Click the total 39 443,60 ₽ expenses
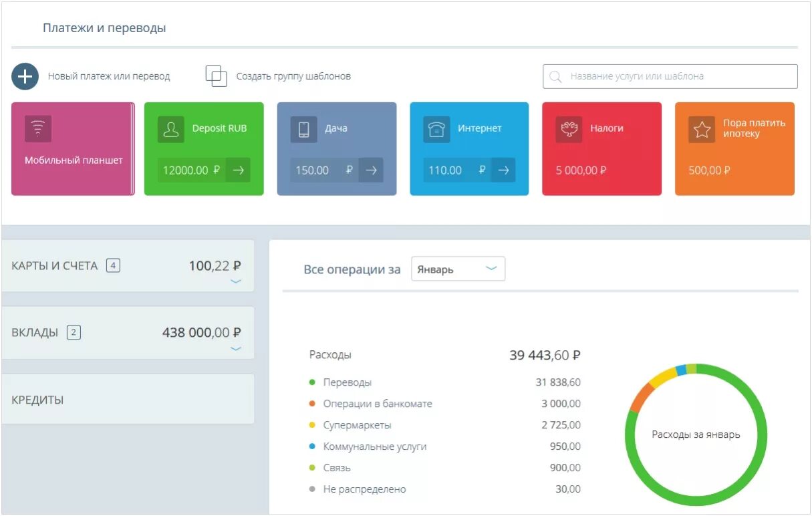Image resolution: width=812 pixels, height=516 pixels. tap(545, 355)
